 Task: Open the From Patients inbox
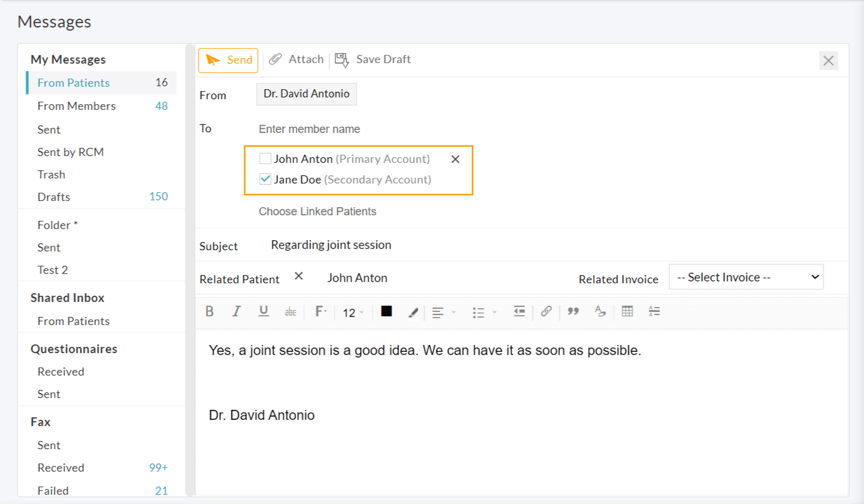tap(74, 82)
